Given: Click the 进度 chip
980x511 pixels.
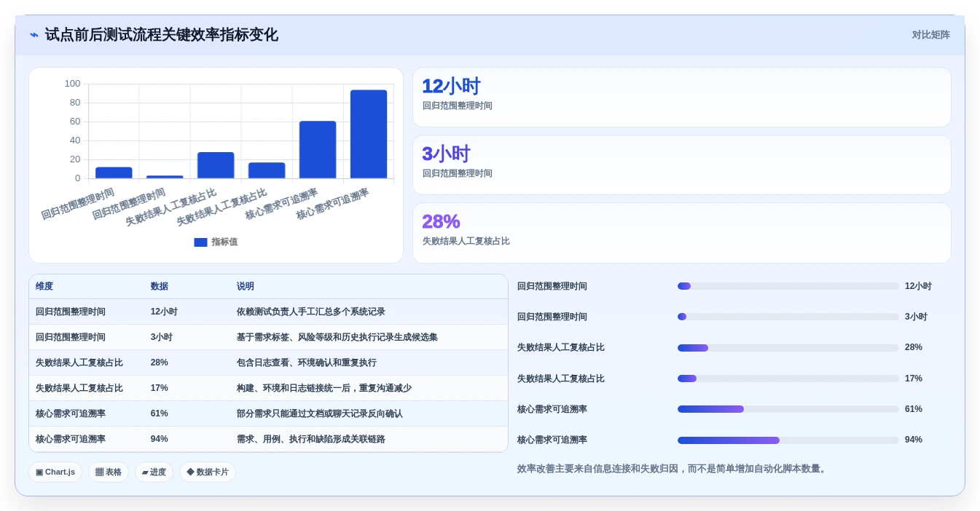Looking at the screenshot, I should point(154,472).
